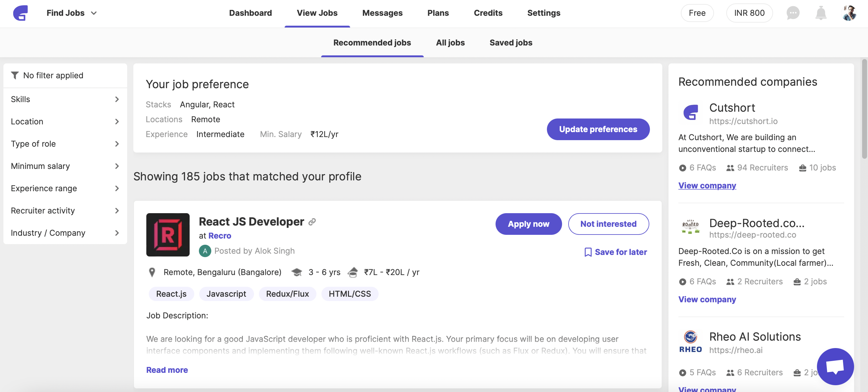Image resolution: width=868 pixels, height=392 pixels.
Task: Open the chat messages bubble icon
Action: point(793,13)
